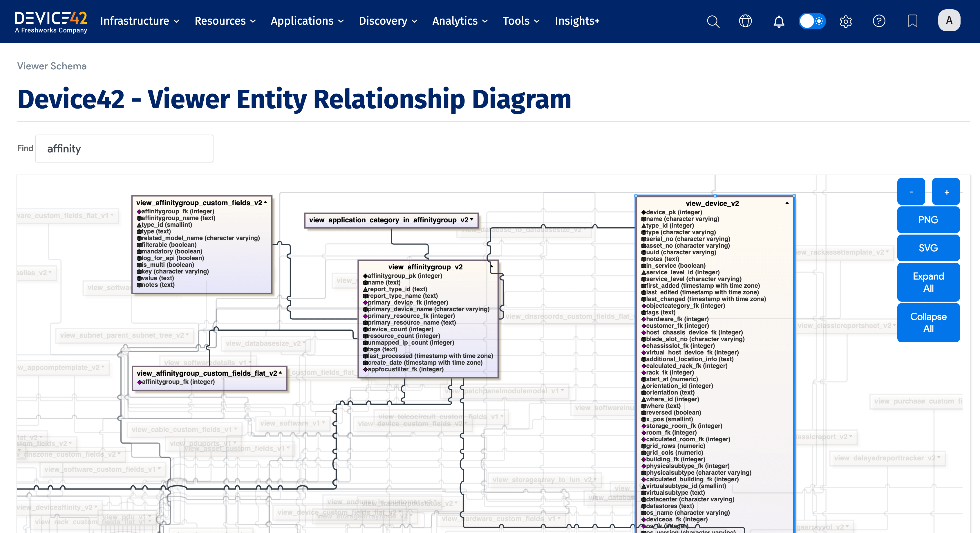
Task: Select view_affinitygroup_v2 table title
Action: pyautogui.click(x=425, y=267)
